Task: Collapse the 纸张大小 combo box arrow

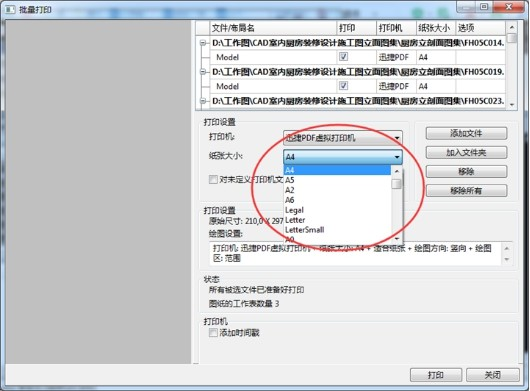Action: click(397, 157)
